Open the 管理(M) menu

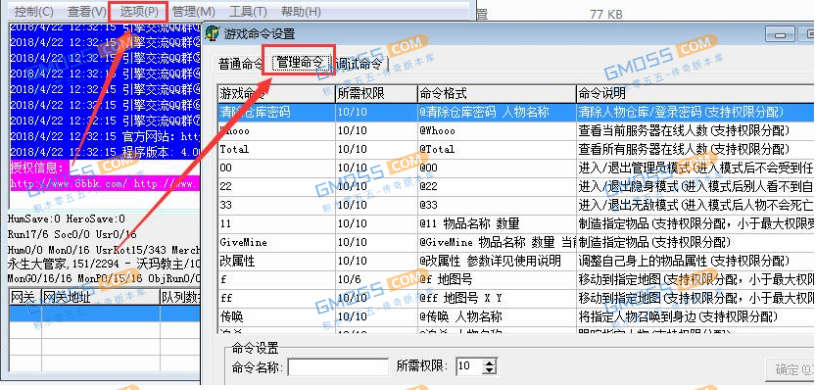point(193,11)
